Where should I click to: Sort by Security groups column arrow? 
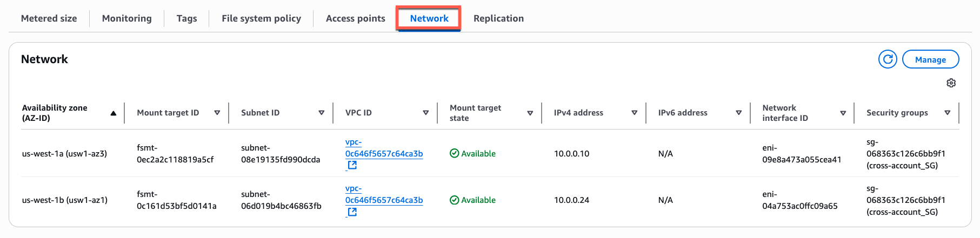[x=948, y=113]
